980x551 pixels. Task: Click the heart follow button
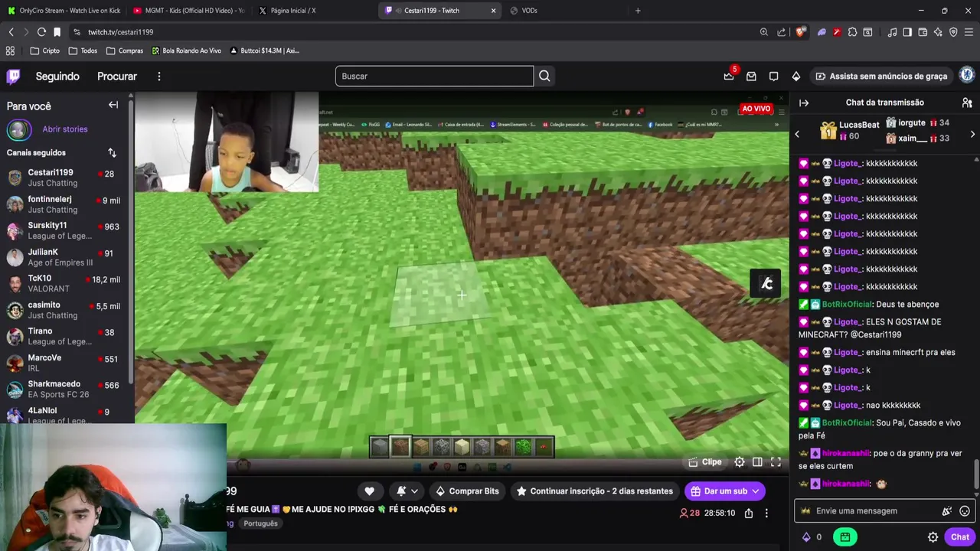[x=369, y=491]
